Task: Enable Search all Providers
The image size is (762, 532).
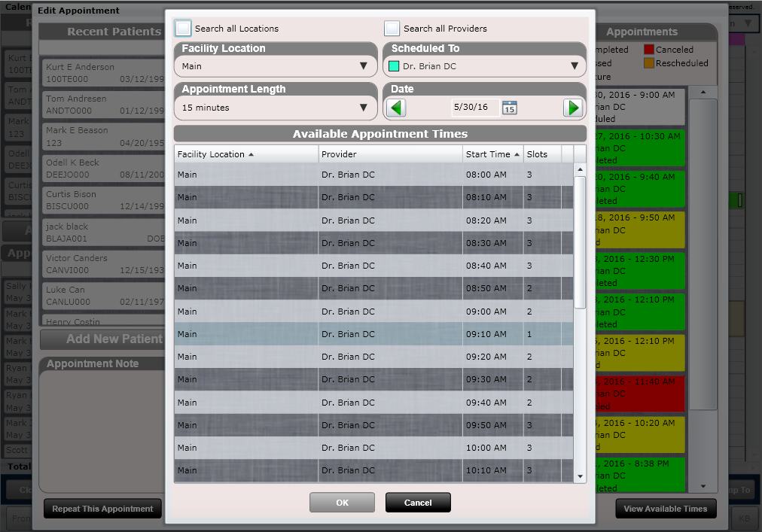Action: tap(391, 27)
